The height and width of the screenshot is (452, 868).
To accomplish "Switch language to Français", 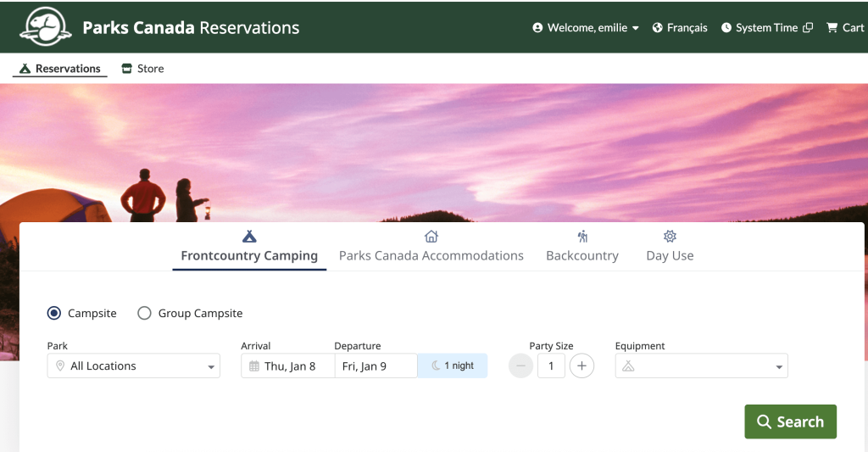I will (x=687, y=28).
